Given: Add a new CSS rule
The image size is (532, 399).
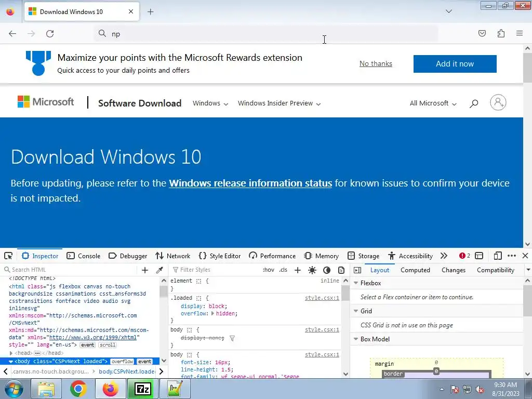Looking at the screenshot, I should coord(298,270).
